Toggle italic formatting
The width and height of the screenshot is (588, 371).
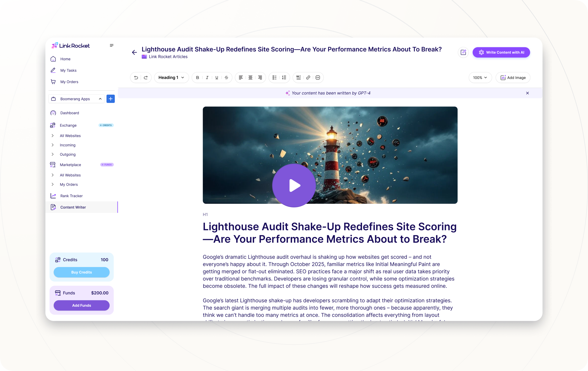click(207, 78)
